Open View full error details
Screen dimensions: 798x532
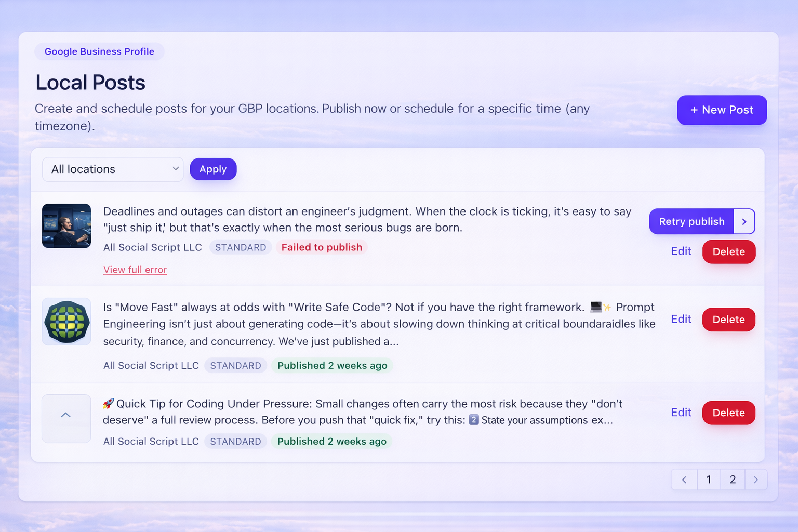pyautogui.click(x=135, y=270)
